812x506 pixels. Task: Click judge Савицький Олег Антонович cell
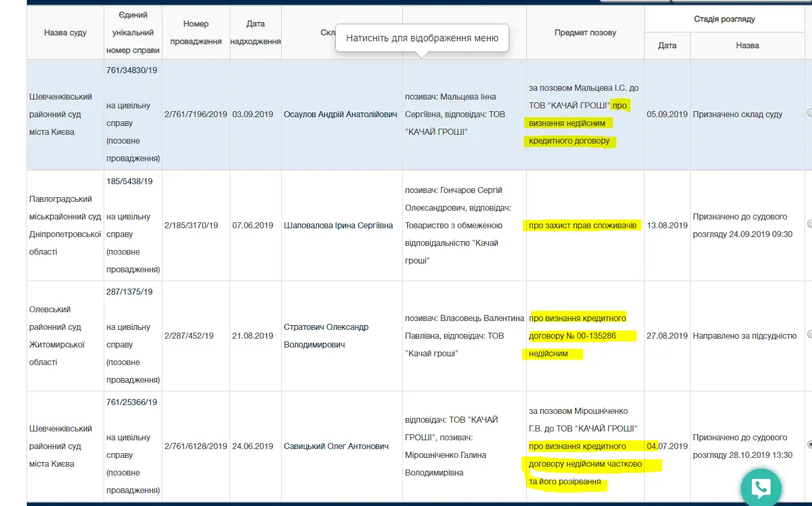click(336, 446)
